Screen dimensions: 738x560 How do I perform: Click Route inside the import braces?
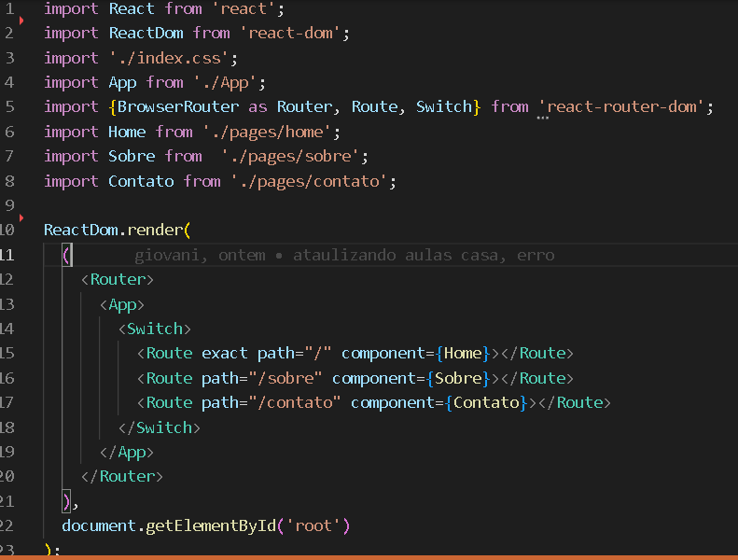375,107
